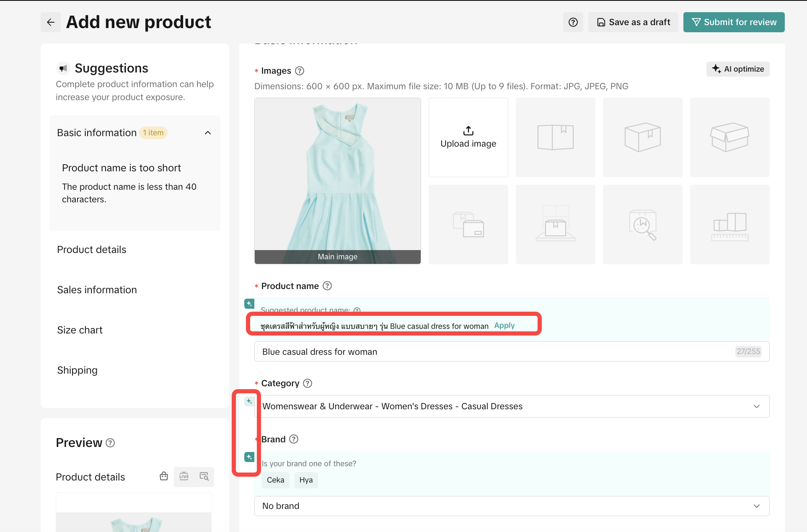Image resolution: width=807 pixels, height=532 pixels.
Task: Switch preview to search view icon
Action: [204, 476]
